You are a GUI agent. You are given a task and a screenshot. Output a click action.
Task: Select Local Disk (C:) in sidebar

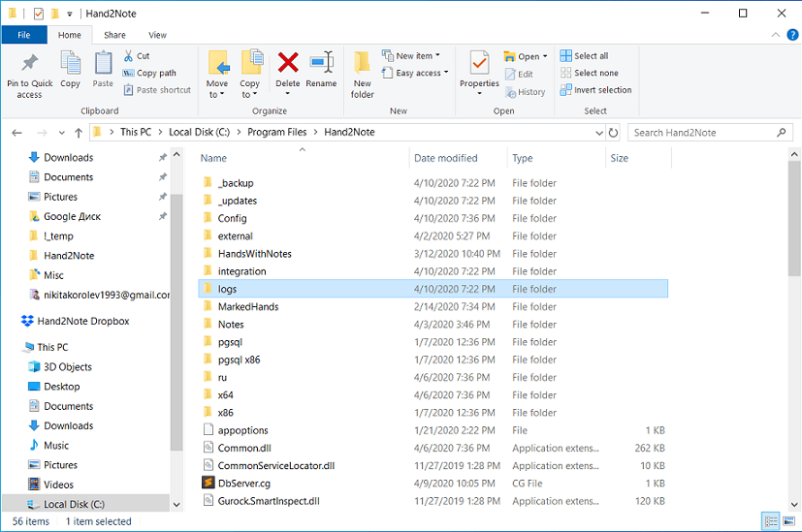click(x=74, y=504)
